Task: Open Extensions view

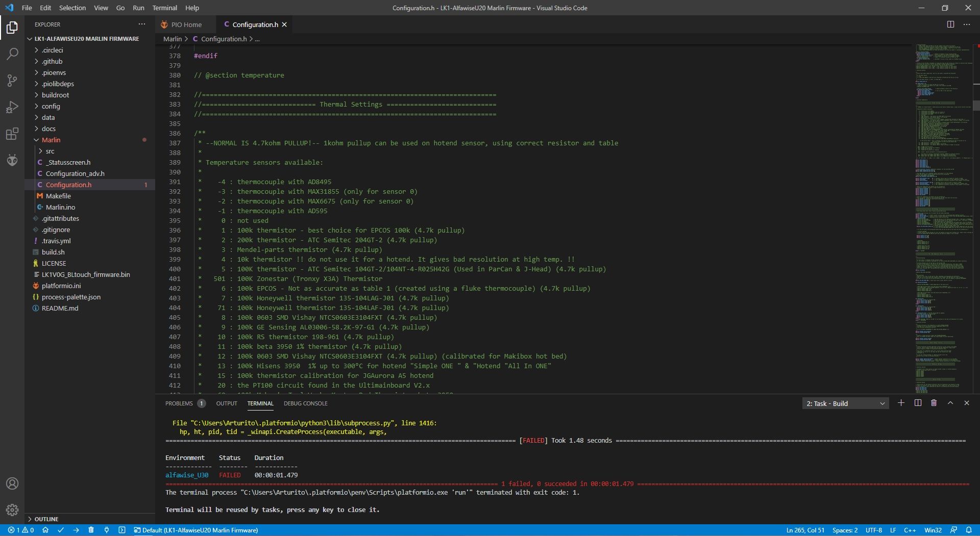Action: tap(12, 134)
